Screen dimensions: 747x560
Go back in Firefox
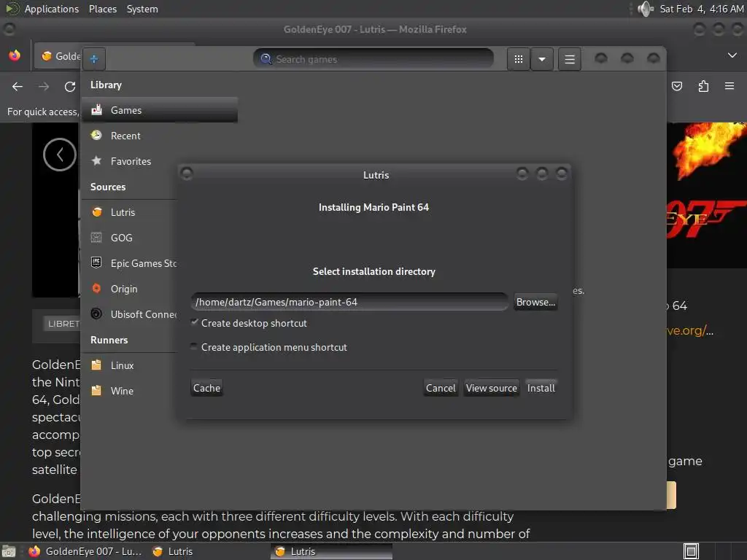18,86
